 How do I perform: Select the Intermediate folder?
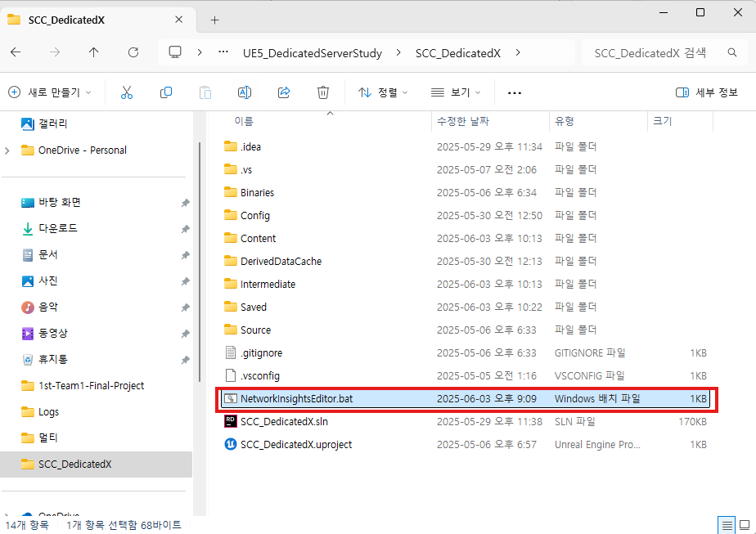(466, 284)
